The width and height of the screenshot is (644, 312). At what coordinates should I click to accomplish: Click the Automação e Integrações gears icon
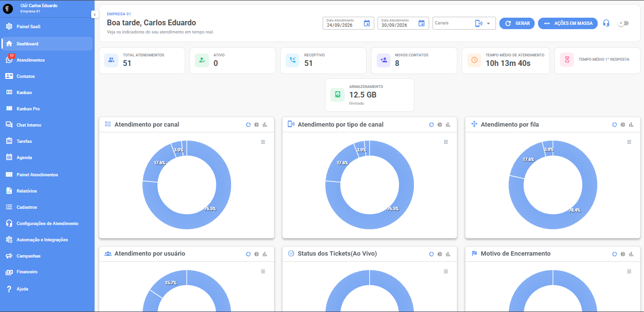coord(9,239)
